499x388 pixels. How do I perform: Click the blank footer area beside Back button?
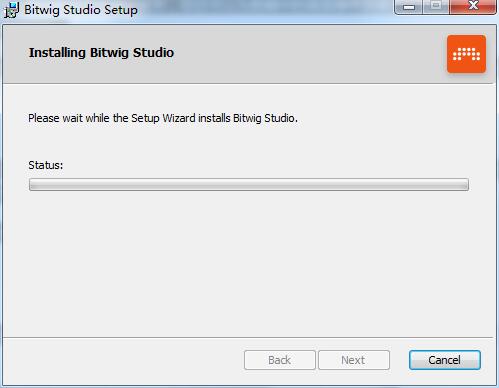[x=123, y=360]
